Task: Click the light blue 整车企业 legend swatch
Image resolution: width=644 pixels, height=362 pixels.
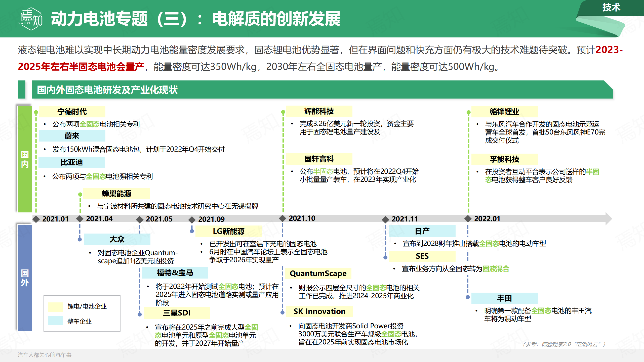Action: tap(55, 321)
